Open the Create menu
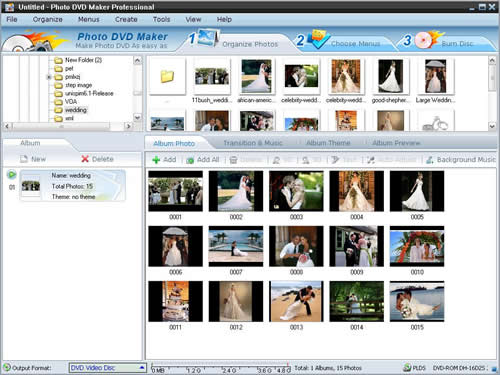 coord(126,19)
